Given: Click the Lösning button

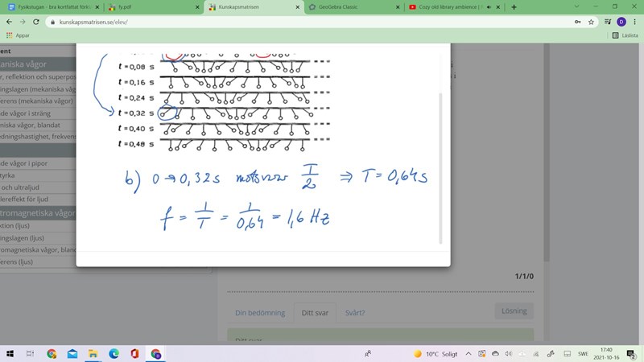Looking at the screenshot, I should point(513,311).
